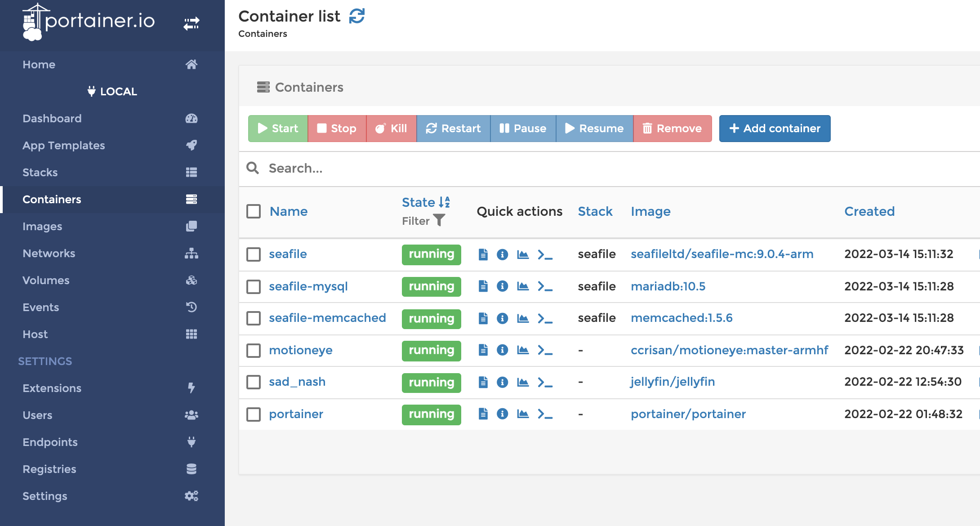Sort by the Created column header
980x526 pixels.
pos(869,211)
